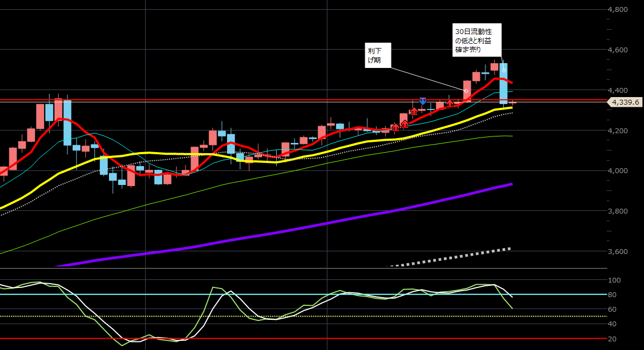Click the anchor circle of the 利下げ期 callout
This screenshot has height=350, width=644.
466,91
